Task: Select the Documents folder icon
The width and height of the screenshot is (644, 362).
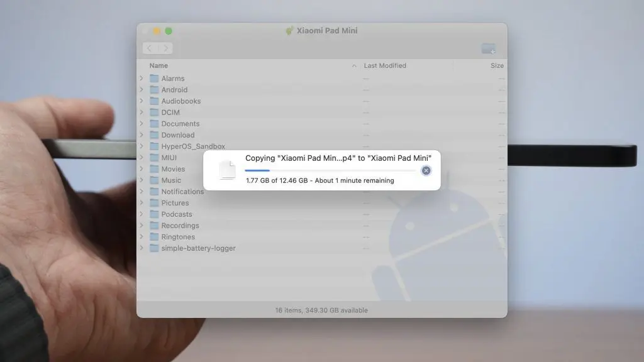Action: (x=154, y=124)
